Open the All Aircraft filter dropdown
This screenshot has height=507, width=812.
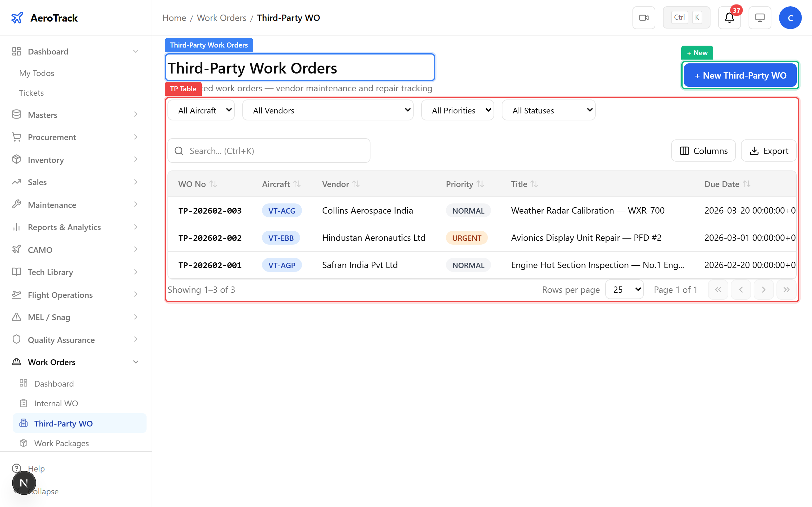click(x=201, y=110)
